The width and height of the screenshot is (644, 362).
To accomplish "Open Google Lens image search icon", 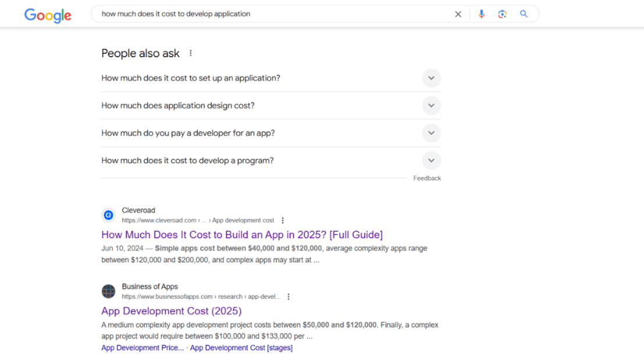I will (502, 14).
